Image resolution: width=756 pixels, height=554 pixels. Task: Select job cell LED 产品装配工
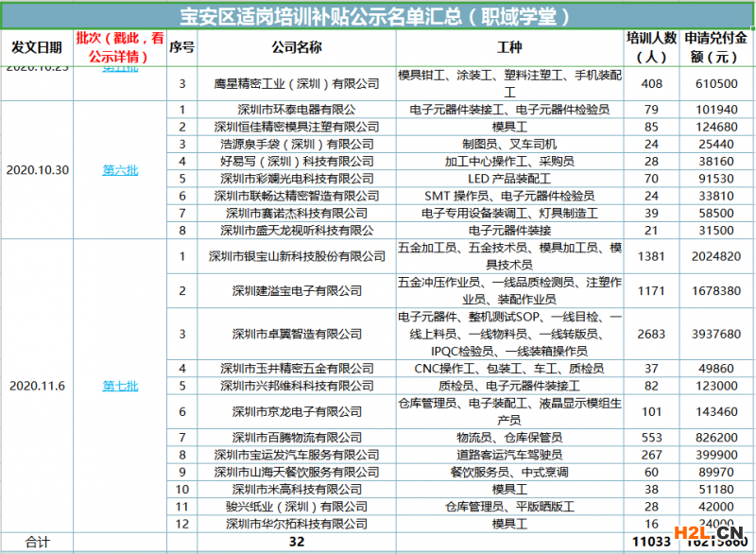coord(509,179)
